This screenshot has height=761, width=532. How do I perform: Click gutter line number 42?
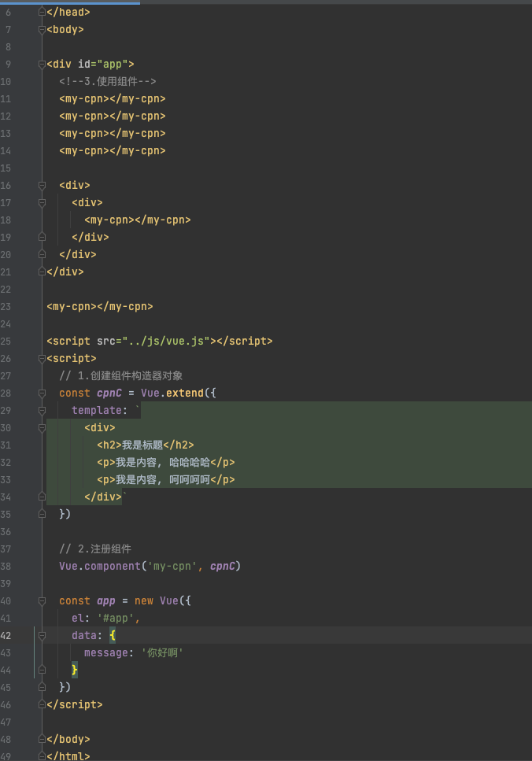[x=6, y=635]
